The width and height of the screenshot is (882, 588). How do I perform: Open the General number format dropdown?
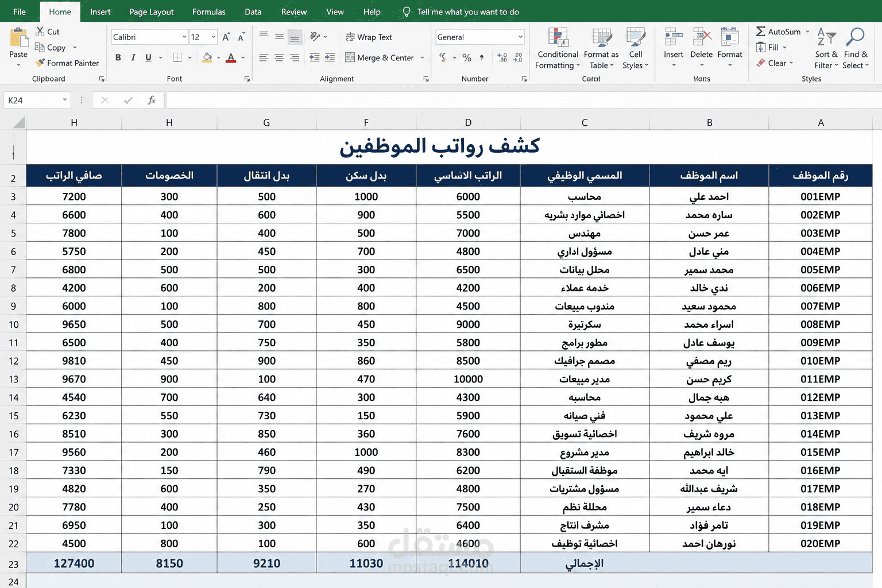click(x=520, y=37)
